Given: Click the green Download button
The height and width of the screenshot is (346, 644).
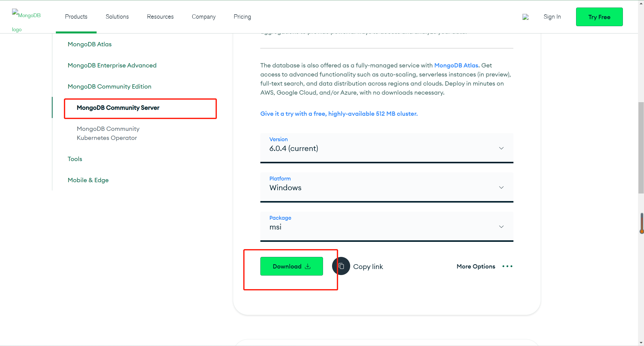Looking at the screenshot, I should pos(292,266).
